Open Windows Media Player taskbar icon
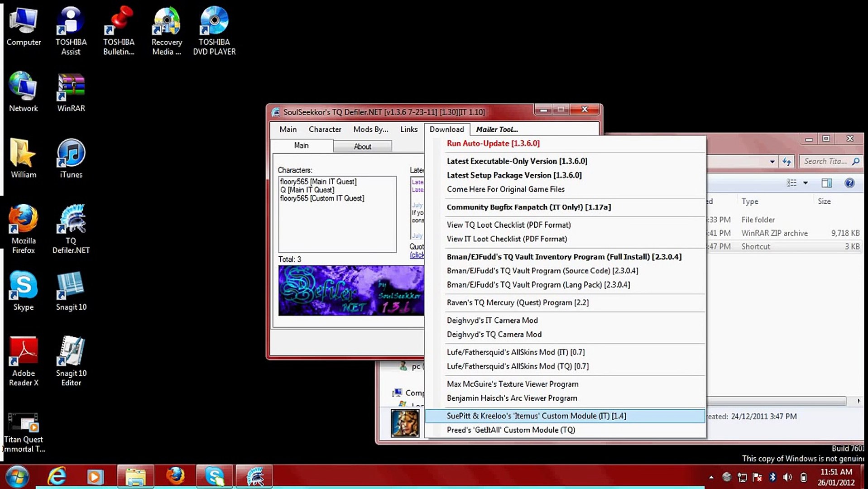This screenshot has width=868, height=489. (x=95, y=477)
